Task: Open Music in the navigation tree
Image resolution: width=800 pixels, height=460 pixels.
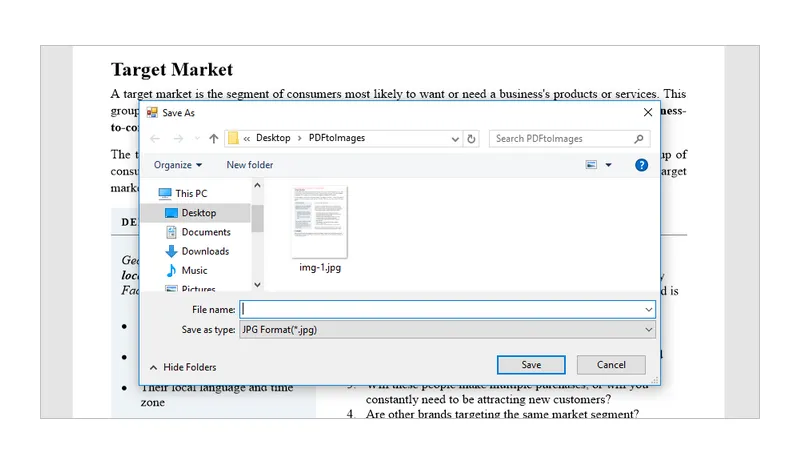Action: [194, 271]
